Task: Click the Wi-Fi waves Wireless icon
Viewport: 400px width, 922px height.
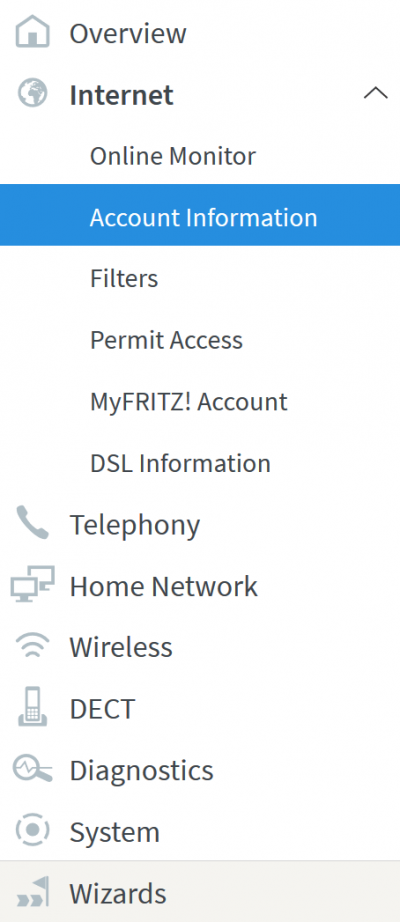Action: (x=32, y=646)
